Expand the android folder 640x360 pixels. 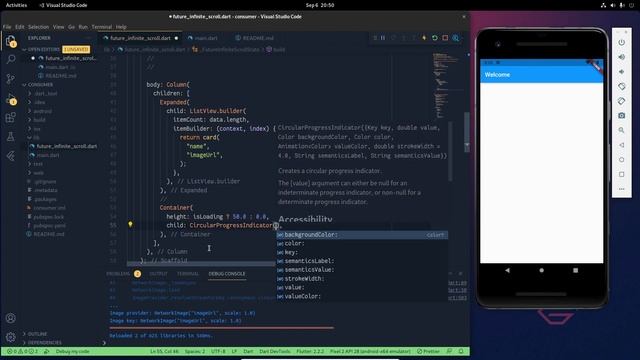point(43,111)
